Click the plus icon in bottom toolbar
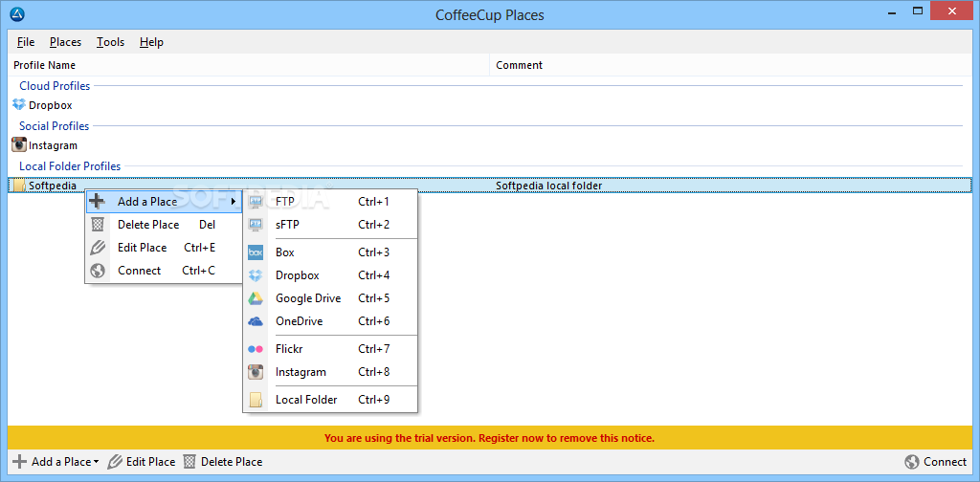This screenshot has width=980, height=482. coord(20,461)
